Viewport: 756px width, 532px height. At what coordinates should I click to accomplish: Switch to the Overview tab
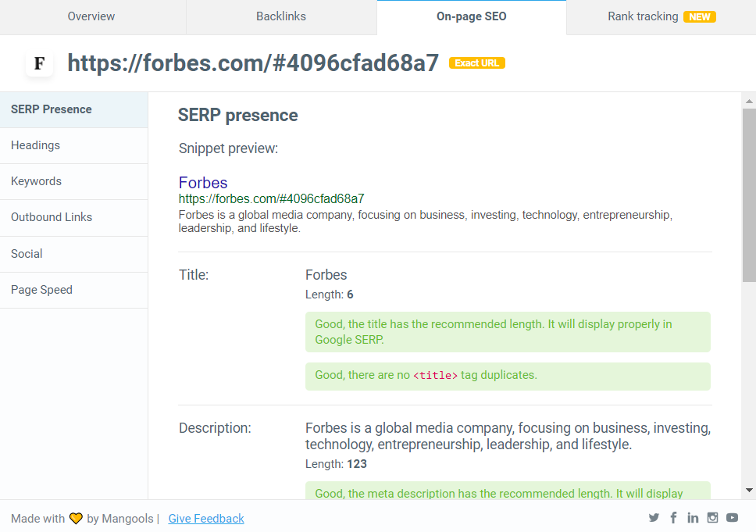click(91, 16)
